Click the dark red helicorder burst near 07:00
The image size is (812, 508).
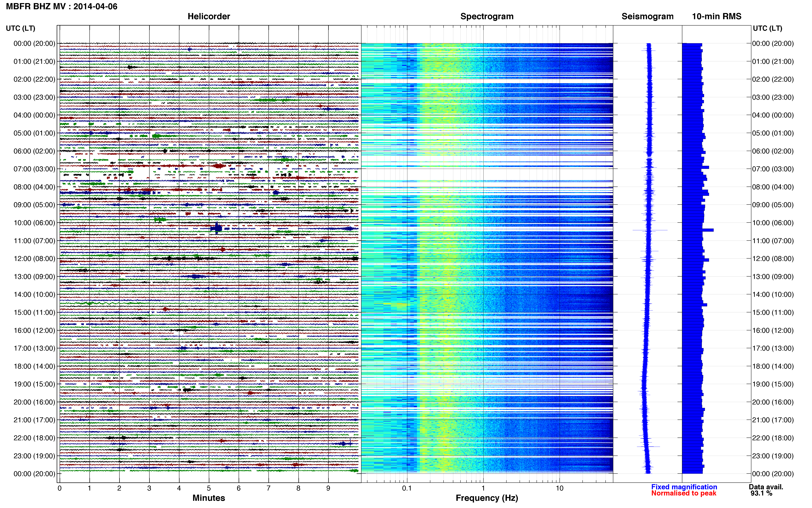(x=219, y=166)
